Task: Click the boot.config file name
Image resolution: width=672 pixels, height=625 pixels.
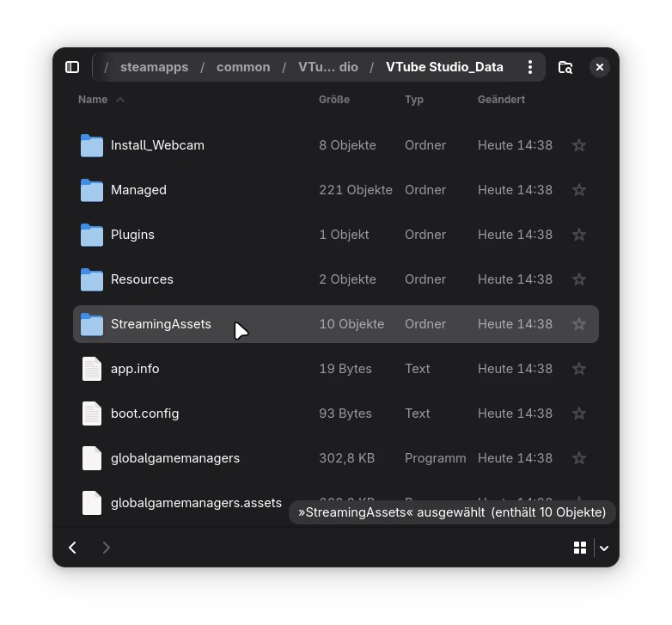Action: click(x=145, y=414)
